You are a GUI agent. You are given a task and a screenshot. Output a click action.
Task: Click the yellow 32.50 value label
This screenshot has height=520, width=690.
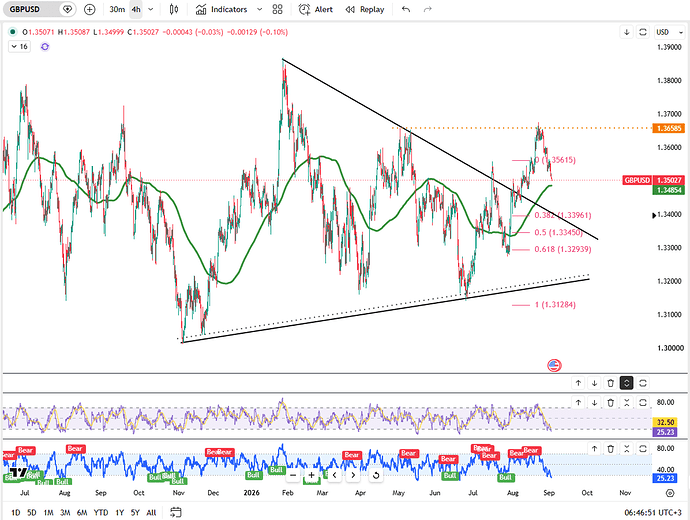pyautogui.click(x=665, y=422)
